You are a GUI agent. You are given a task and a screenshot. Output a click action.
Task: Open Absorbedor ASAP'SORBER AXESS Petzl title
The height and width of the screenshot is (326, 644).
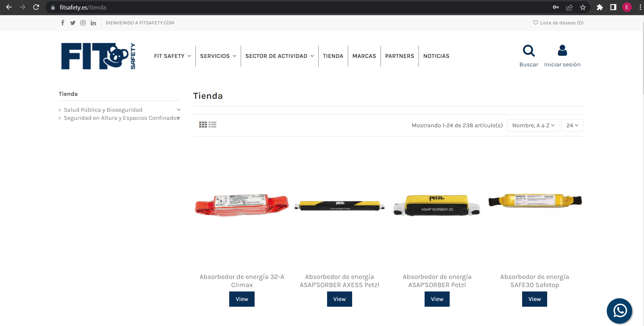point(339,281)
